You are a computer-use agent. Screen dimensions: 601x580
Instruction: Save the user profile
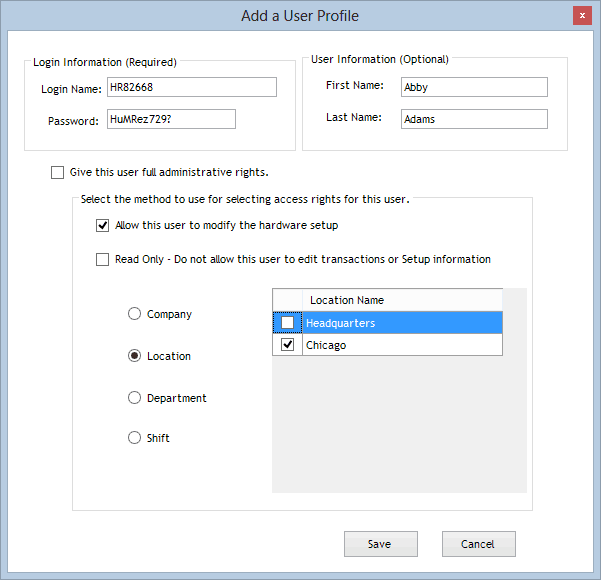click(381, 544)
